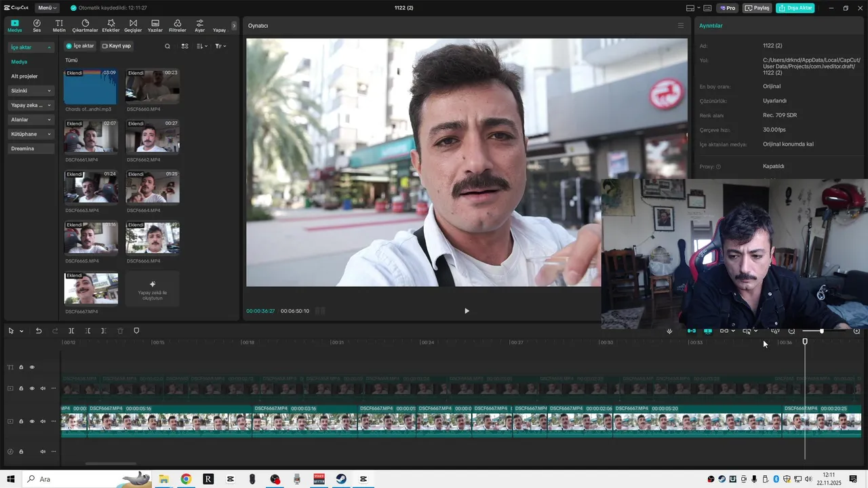Mute the bottom audio track speaker
Viewport: 868px width, 488px height.
(43, 451)
